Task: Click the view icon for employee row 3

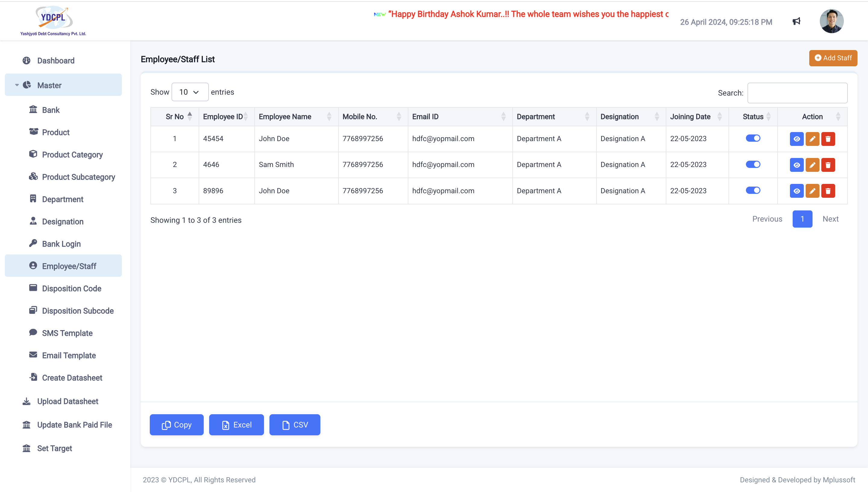Action: 797,191
